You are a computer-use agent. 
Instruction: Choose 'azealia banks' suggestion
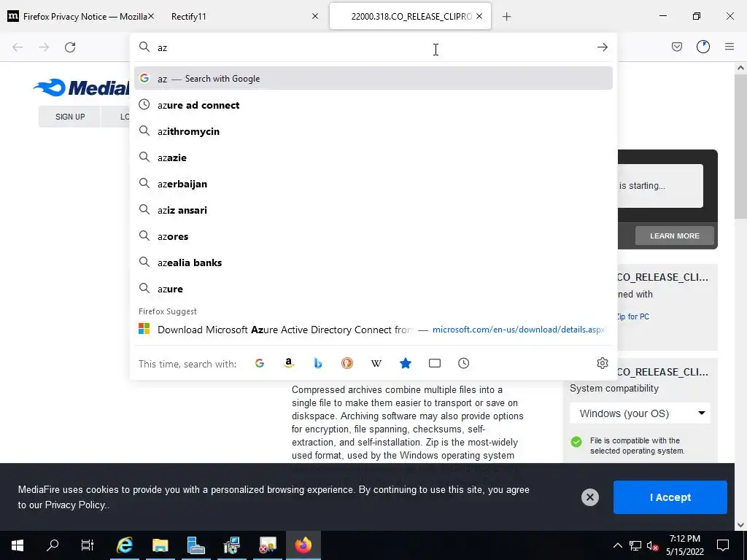click(373, 262)
